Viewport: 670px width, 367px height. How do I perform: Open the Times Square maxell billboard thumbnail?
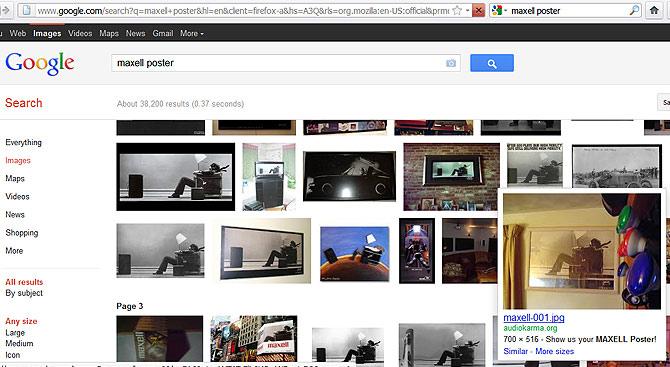pos(254,338)
